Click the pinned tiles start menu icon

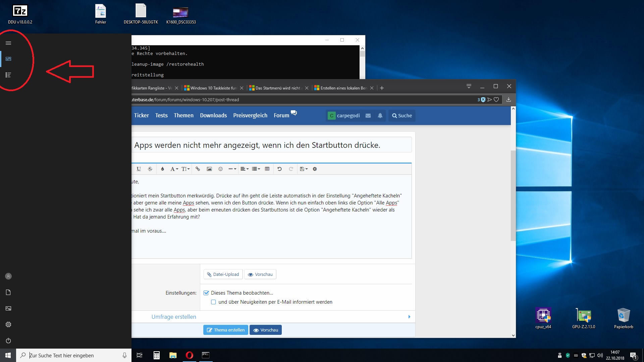(x=8, y=59)
